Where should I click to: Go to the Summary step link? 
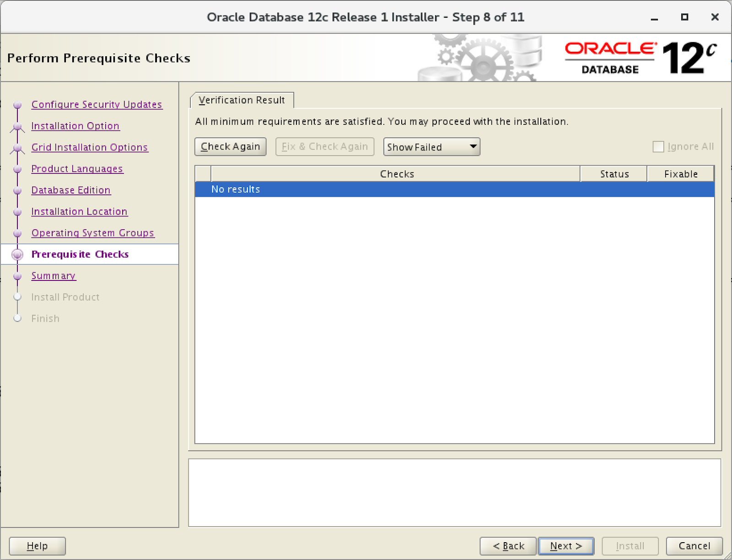(54, 276)
